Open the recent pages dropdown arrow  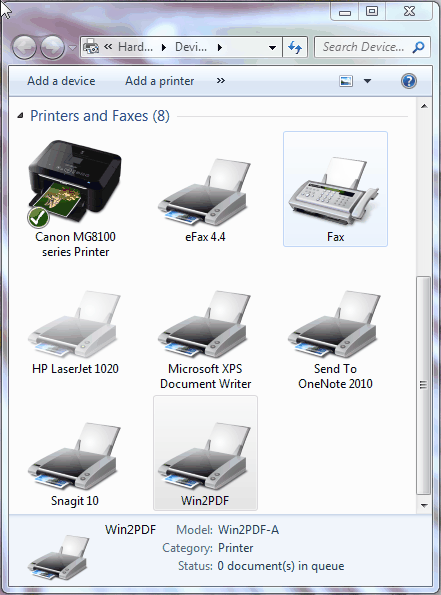(72, 48)
